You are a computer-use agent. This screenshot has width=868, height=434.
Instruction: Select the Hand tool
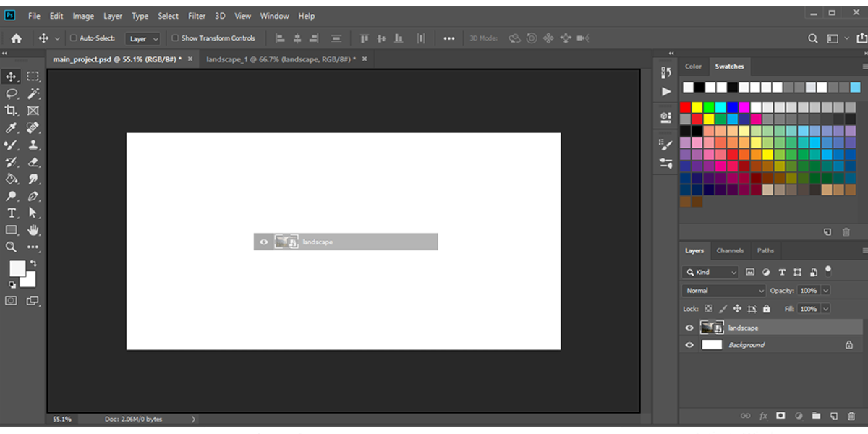33,230
